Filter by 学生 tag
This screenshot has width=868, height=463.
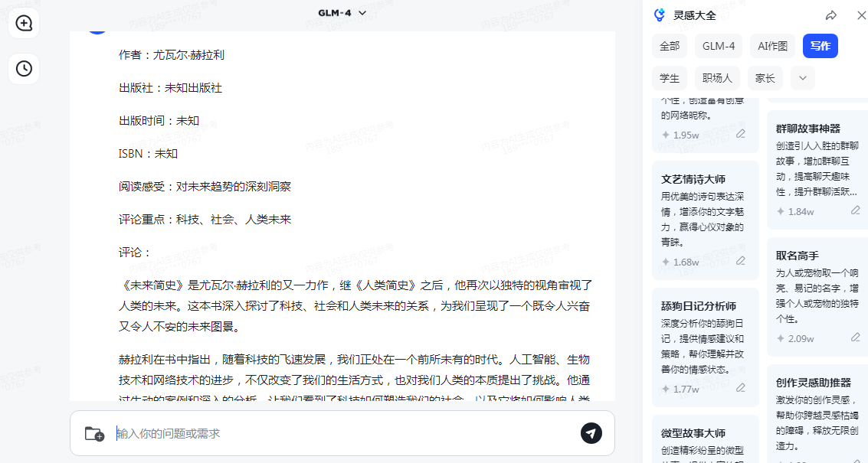(670, 78)
